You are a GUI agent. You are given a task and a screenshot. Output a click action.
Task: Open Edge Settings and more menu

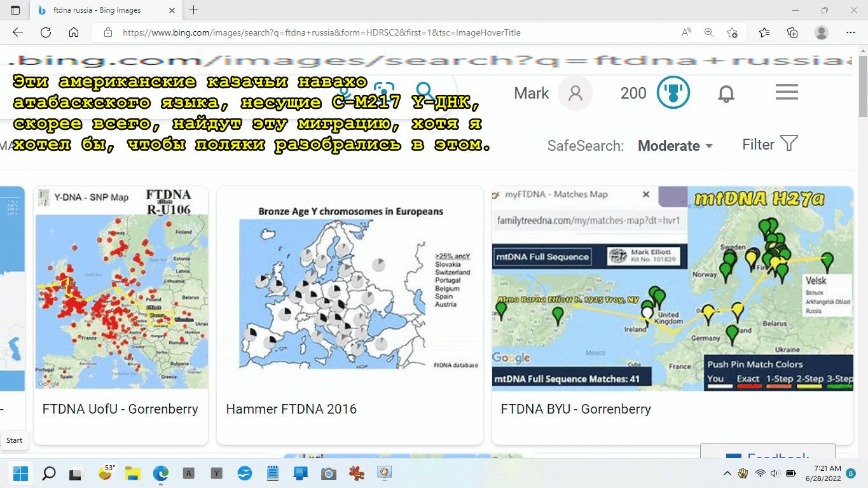pos(850,32)
